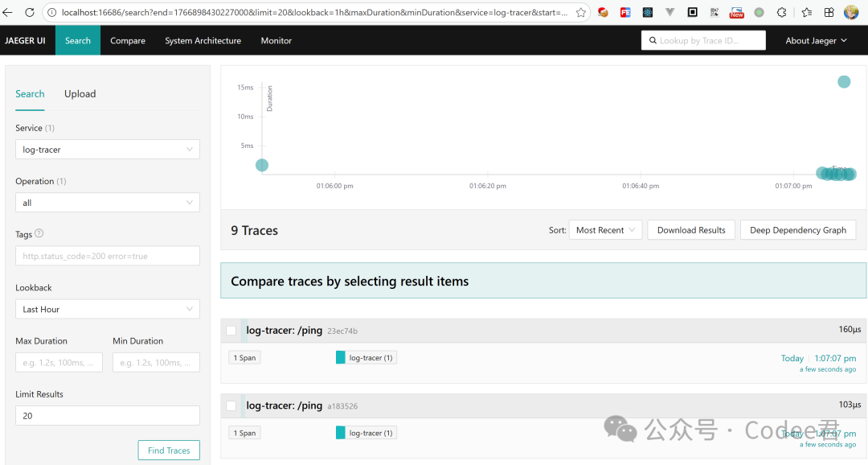The height and width of the screenshot is (465, 868).
Task: Reload the page with refresh icon
Action: click(x=30, y=12)
